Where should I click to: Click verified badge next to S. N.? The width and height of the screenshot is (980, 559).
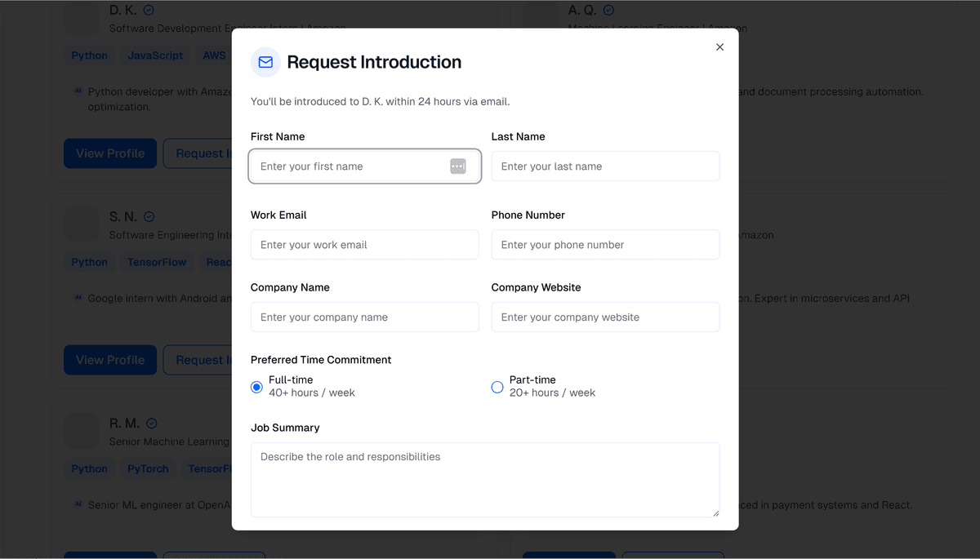[149, 217]
